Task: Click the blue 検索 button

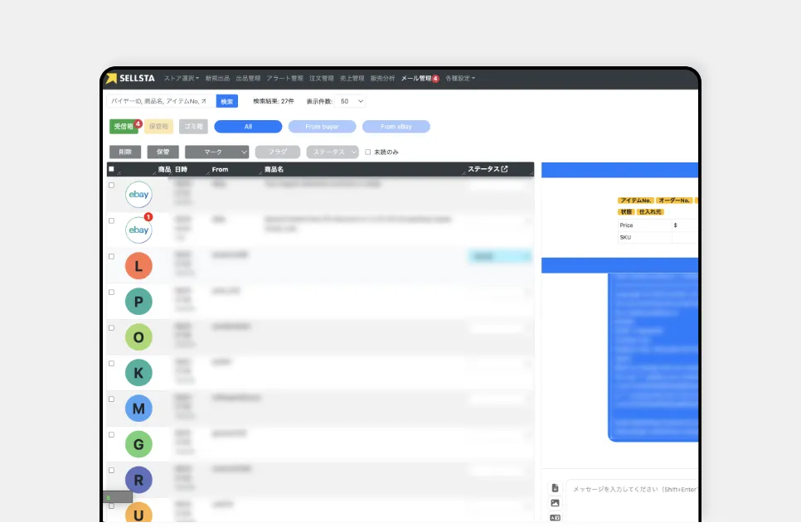Action: [x=226, y=101]
